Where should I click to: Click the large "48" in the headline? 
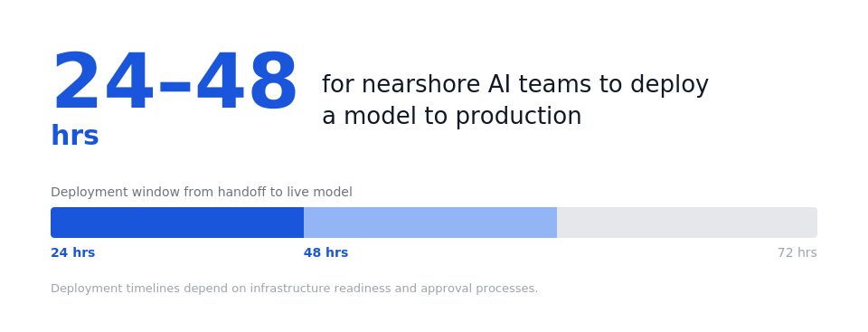(x=247, y=81)
